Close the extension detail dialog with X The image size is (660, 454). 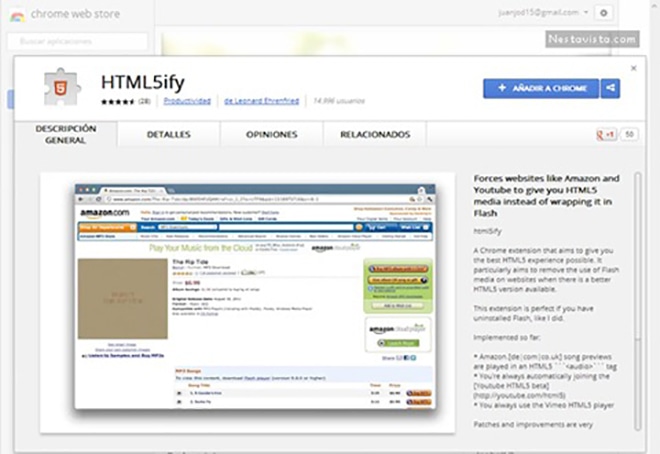(x=634, y=68)
